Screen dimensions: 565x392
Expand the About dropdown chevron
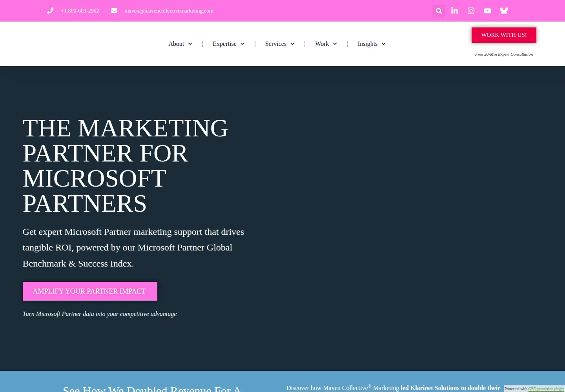tap(190, 44)
